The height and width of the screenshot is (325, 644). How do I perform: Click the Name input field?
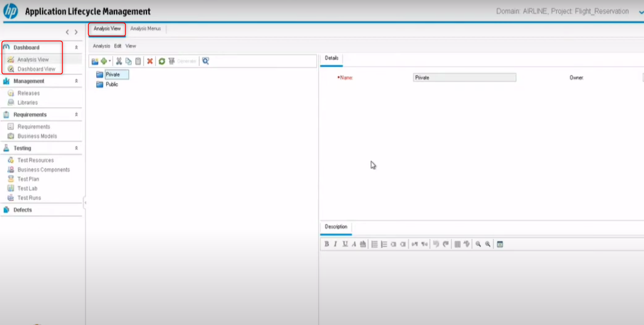(x=464, y=78)
